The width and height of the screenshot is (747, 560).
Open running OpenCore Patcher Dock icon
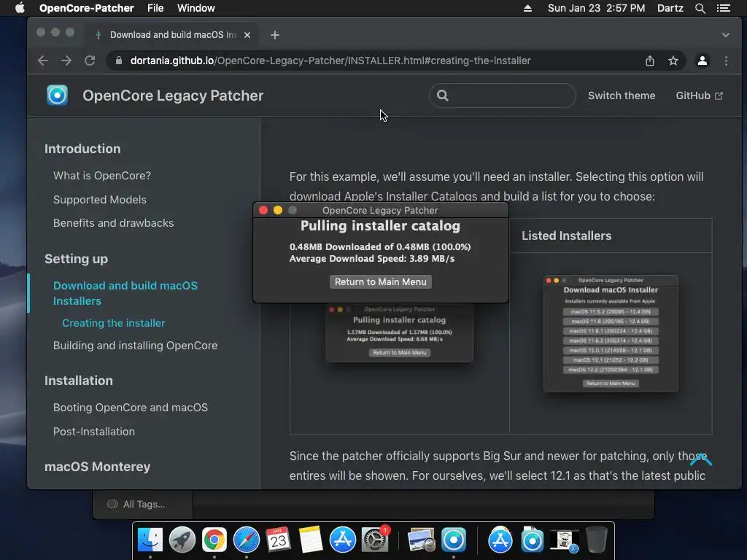click(454, 540)
